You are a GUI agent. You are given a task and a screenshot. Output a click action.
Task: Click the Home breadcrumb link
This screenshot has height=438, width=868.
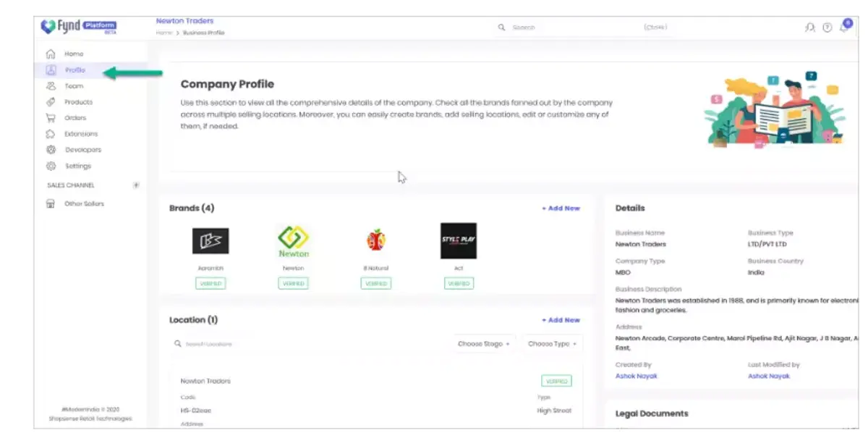pos(163,33)
